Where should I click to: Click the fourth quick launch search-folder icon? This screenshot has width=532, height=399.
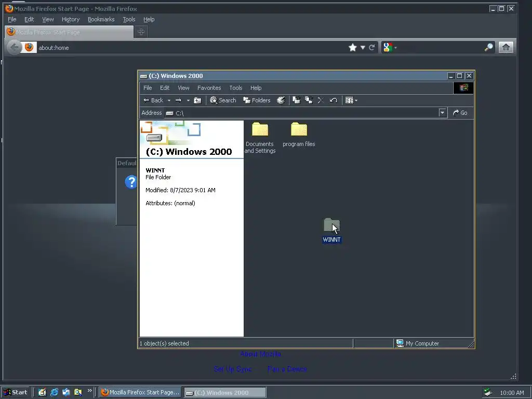pos(78,393)
